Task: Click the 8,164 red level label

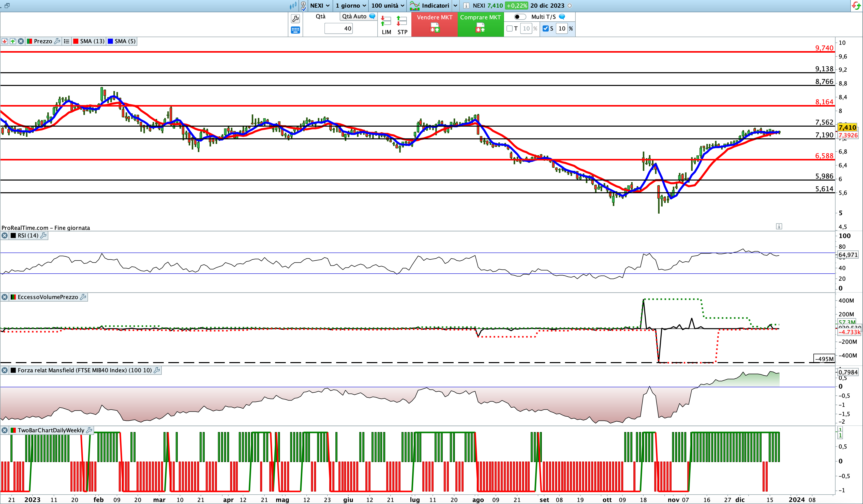Action: (824, 102)
